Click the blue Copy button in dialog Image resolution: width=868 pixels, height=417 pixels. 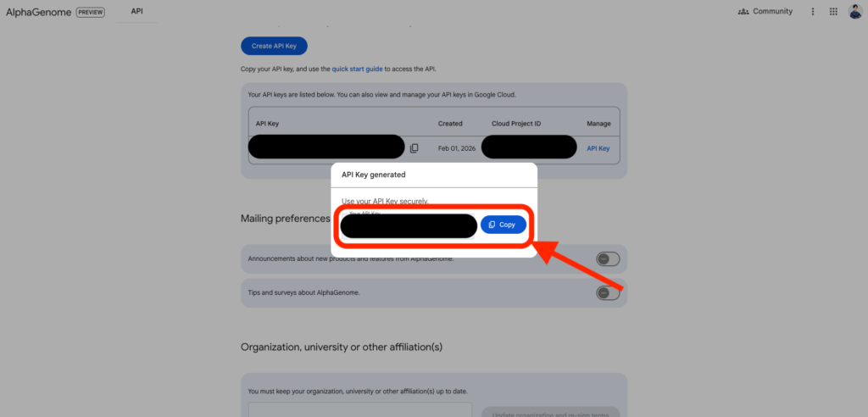point(503,225)
